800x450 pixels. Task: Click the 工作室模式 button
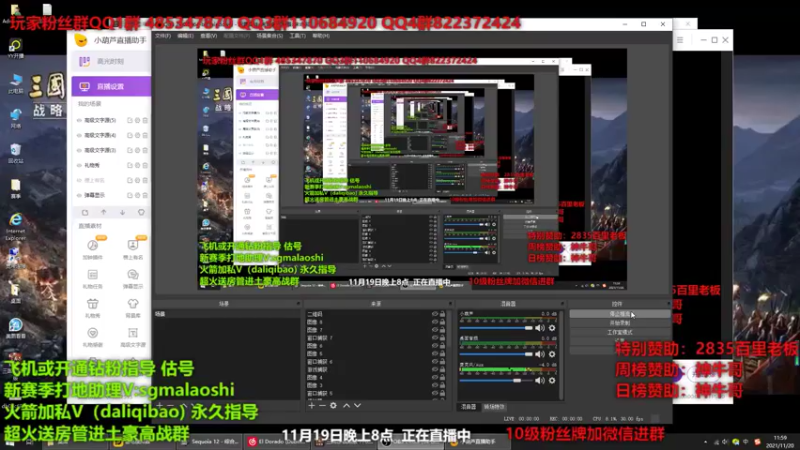click(x=620, y=332)
